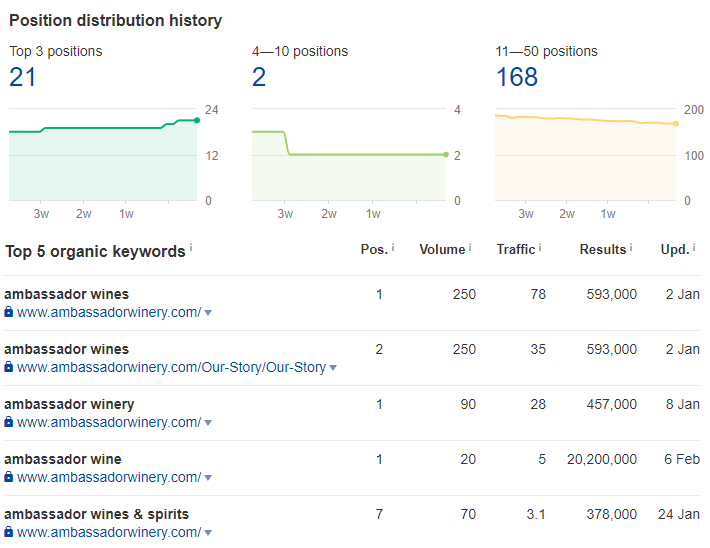Click the update date 8 Jan
The image size is (710, 548).
point(682,404)
